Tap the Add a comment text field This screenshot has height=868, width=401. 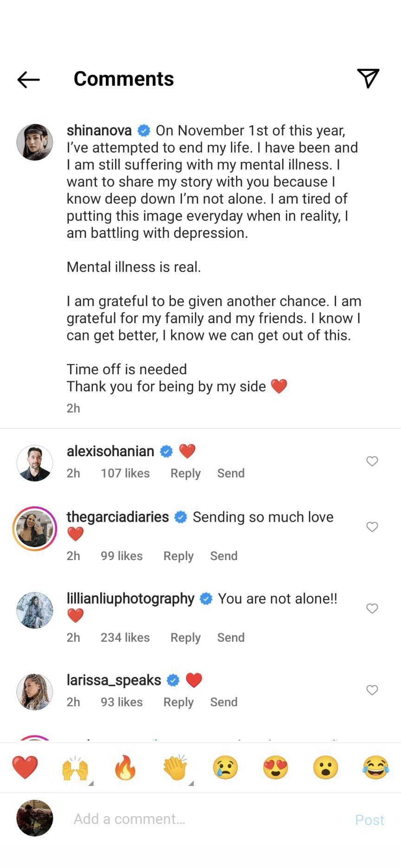tap(186, 819)
